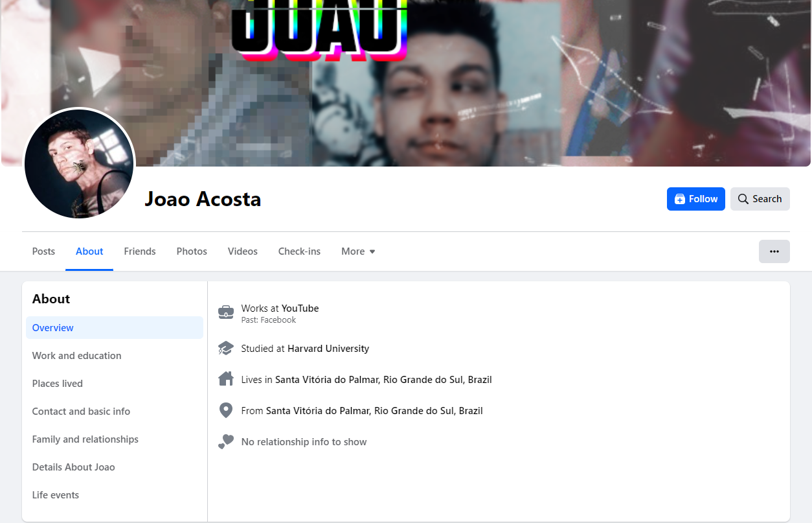Click the location pin icon beside From
The image size is (812, 523).
(x=226, y=410)
